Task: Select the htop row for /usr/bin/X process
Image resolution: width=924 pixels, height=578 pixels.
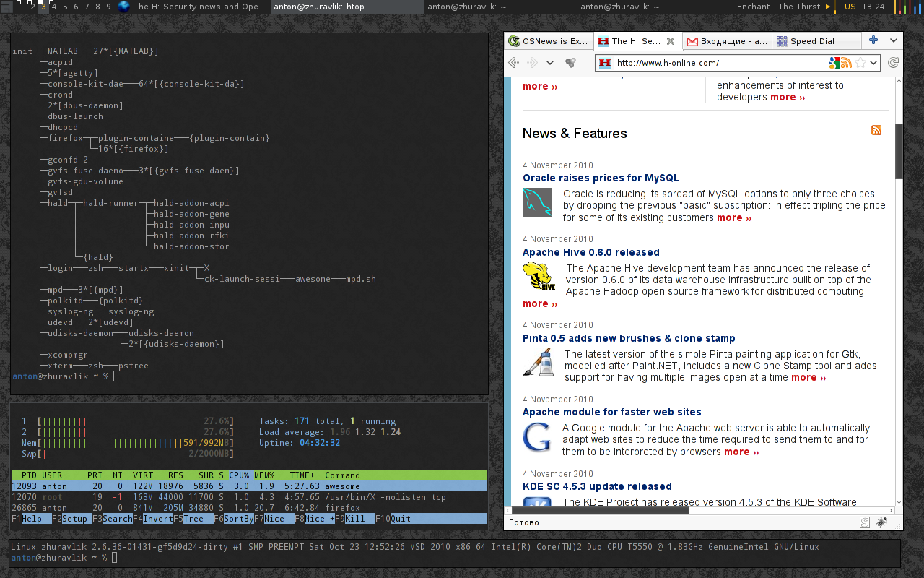Action: pyautogui.click(x=249, y=497)
